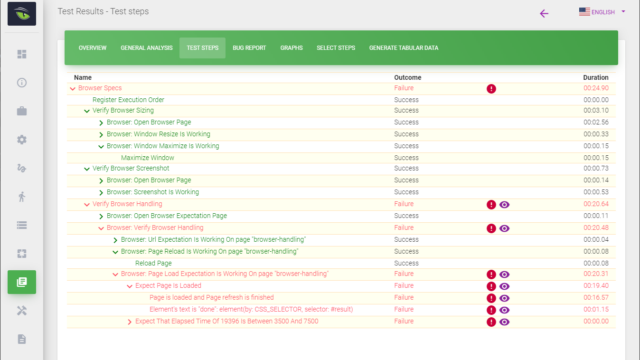Viewport: 640px width, 360px height.
Task: Collapse Browser: Window Maximize Is Working
Action: (101, 147)
